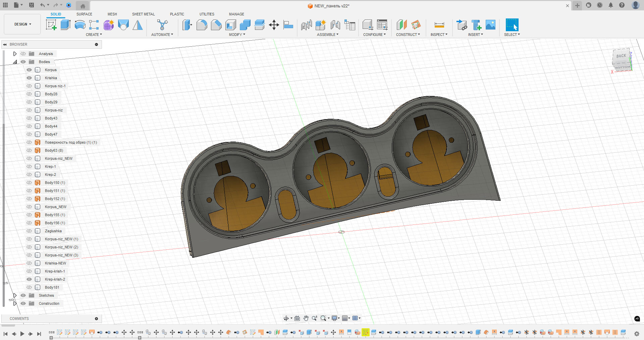Screen dimensions: 644x340
Task: Open the MODIFY dropdown menu
Action: coord(237,35)
